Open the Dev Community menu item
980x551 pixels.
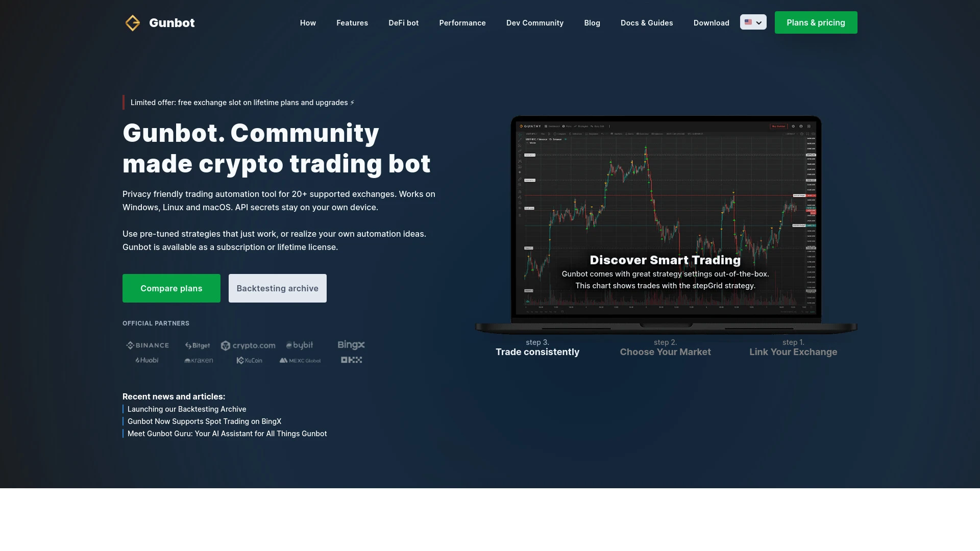[534, 22]
